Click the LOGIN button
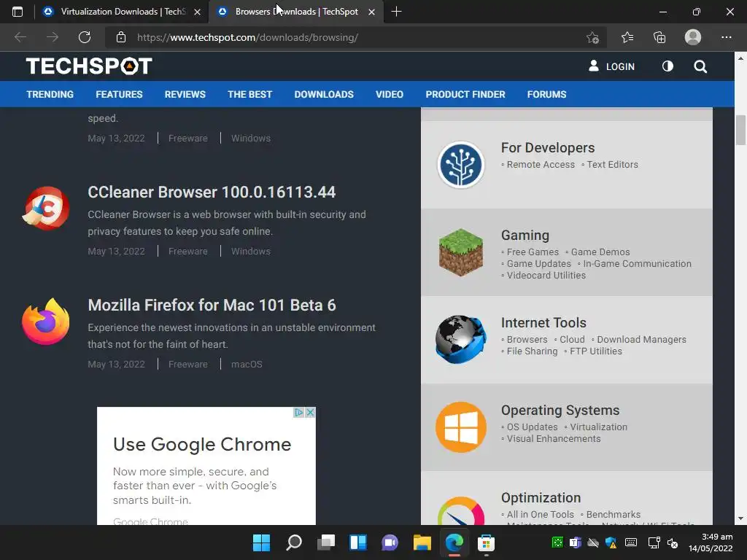This screenshot has width=747, height=560. click(612, 66)
